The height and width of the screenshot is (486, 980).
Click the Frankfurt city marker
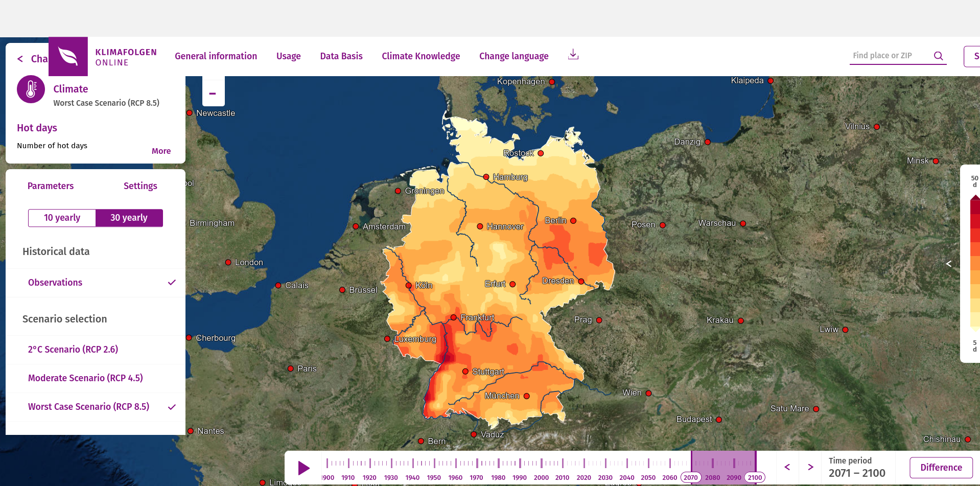[453, 317]
